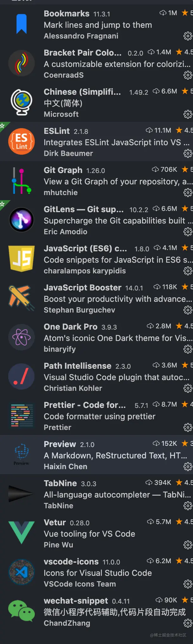
Task: Select the ESLint extension title
Action: click(57, 131)
